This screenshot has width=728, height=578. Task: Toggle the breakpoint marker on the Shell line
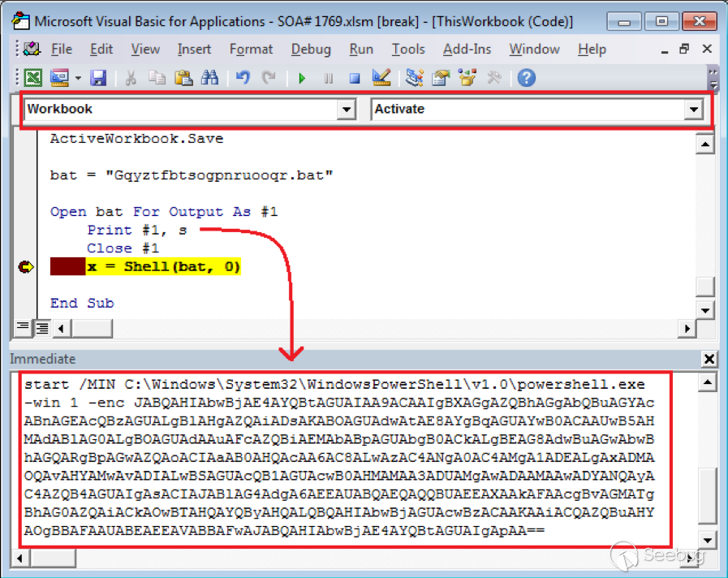click(x=25, y=267)
